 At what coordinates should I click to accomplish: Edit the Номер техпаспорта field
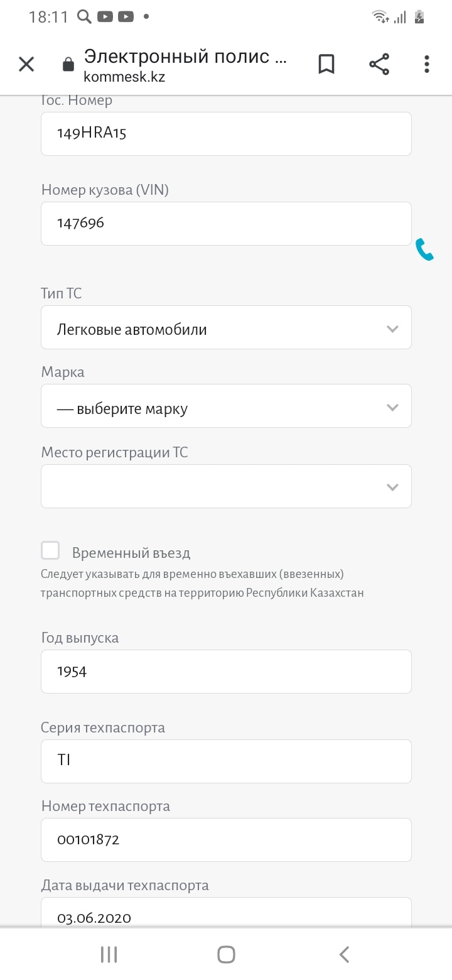[x=226, y=840]
